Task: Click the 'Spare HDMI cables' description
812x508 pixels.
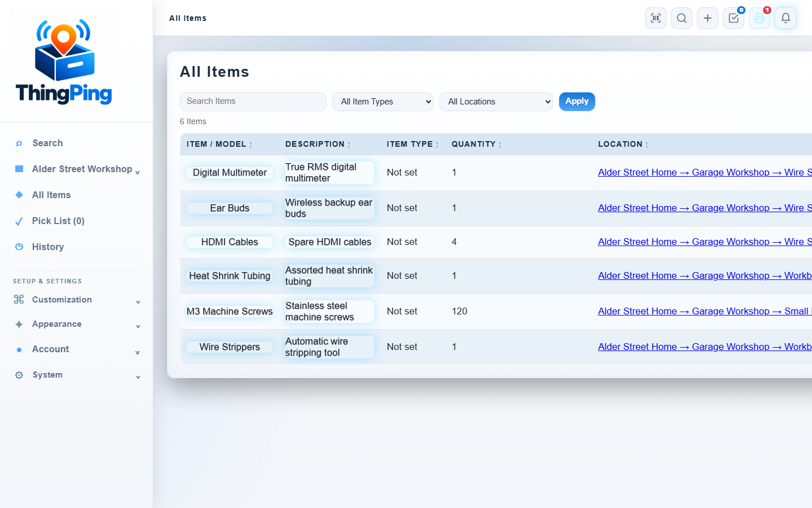Action: pyautogui.click(x=330, y=242)
